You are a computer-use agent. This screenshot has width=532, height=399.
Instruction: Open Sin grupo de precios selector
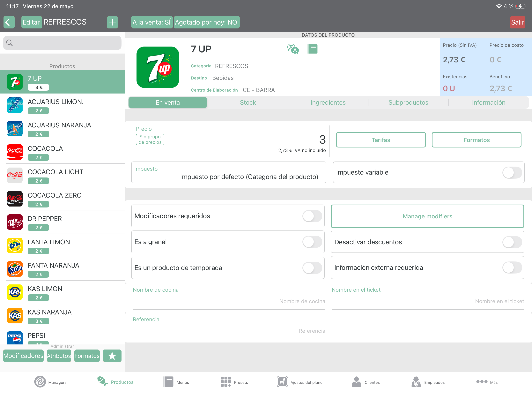tap(150, 139)
